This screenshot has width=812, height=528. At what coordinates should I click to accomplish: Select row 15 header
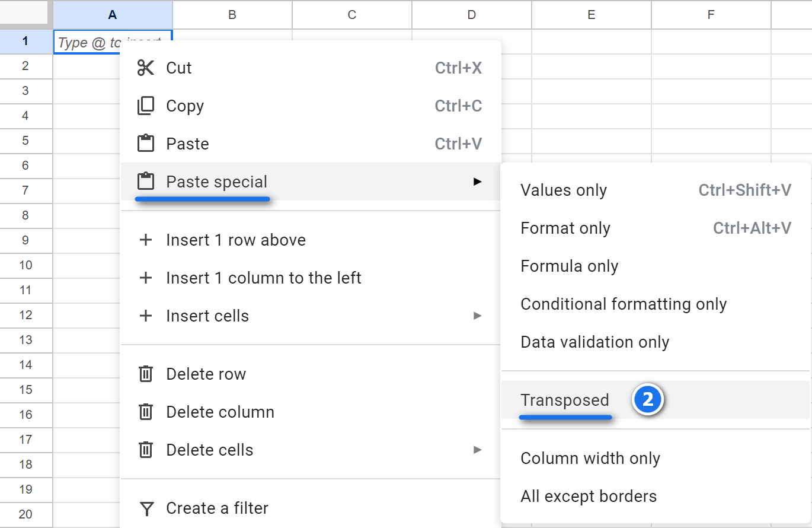click(x=26, y=390)
